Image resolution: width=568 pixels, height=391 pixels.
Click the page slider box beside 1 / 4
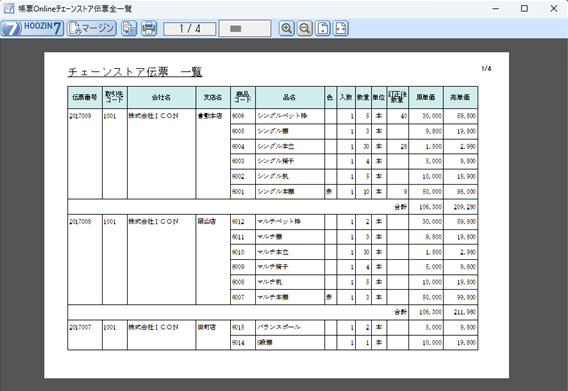245,29
